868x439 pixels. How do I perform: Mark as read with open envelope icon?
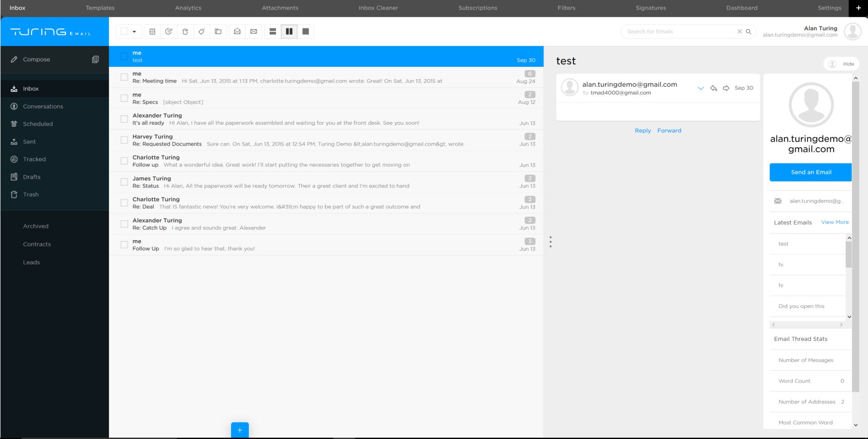[237, 32]
